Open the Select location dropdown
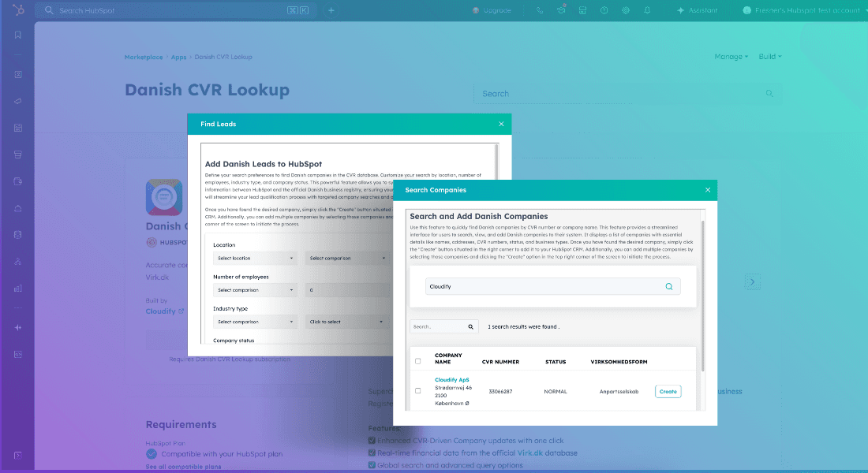This screenshot has height=473, width=868. 255,259
